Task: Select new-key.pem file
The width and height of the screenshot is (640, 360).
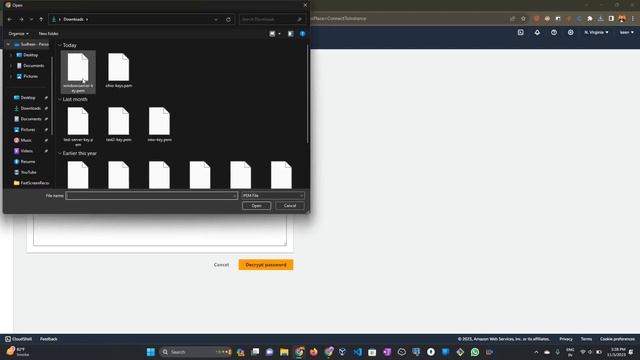Action: tap(159, 124)
